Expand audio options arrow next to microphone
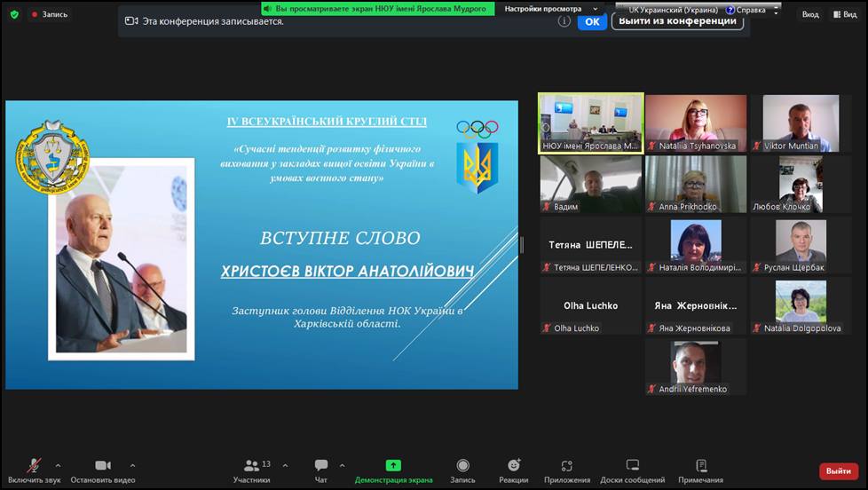 [58, 466]
